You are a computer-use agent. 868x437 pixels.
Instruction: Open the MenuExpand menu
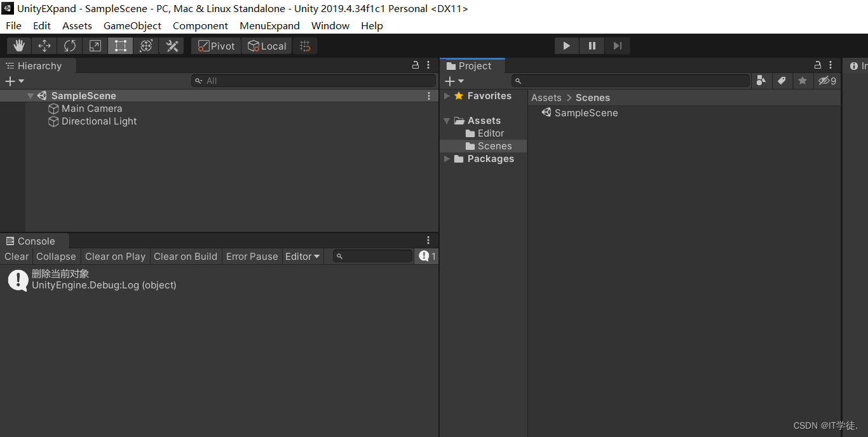point(269,26)
